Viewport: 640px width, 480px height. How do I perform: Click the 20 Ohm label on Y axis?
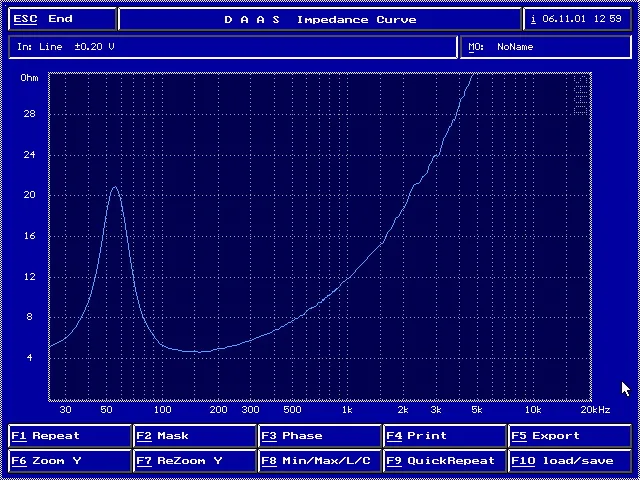29,195
